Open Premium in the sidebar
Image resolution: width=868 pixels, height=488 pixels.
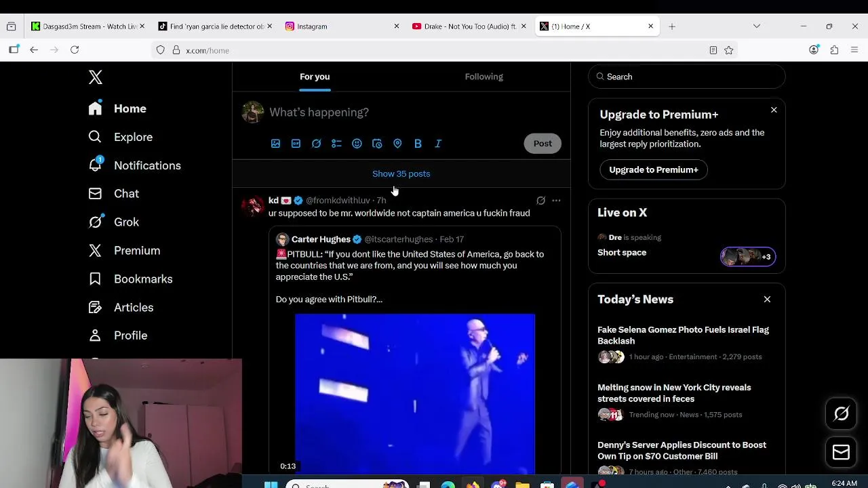click(x=125, y=251)
